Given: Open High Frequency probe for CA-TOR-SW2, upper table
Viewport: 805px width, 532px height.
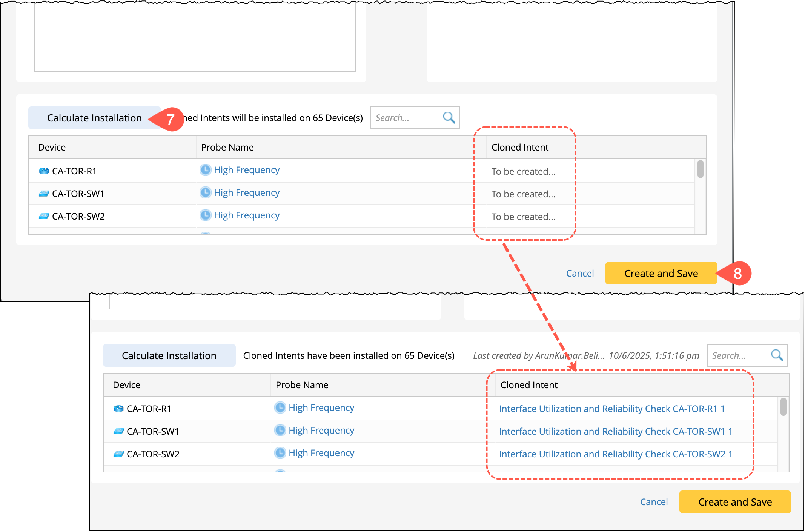Looking at the screenshot, I should 246,215.
